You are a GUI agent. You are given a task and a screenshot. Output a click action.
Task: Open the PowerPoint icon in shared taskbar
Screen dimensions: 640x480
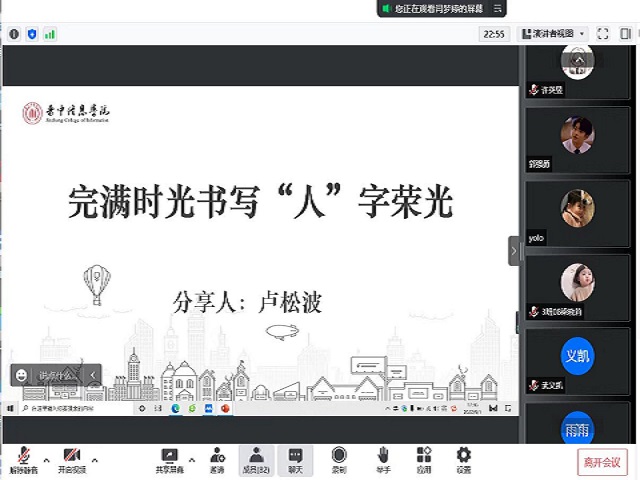pyautogui.click(x=225, y=408)
